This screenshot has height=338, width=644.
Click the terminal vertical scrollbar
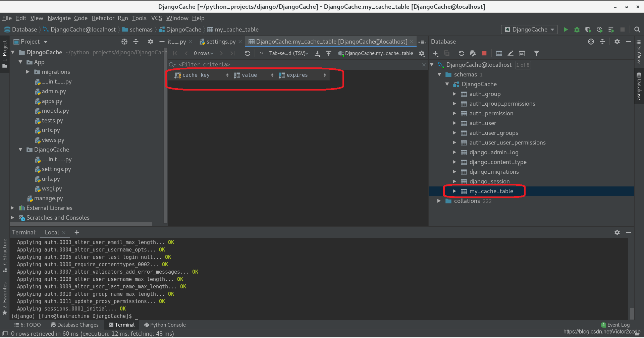pyautogui.click(x=632, y=314)
